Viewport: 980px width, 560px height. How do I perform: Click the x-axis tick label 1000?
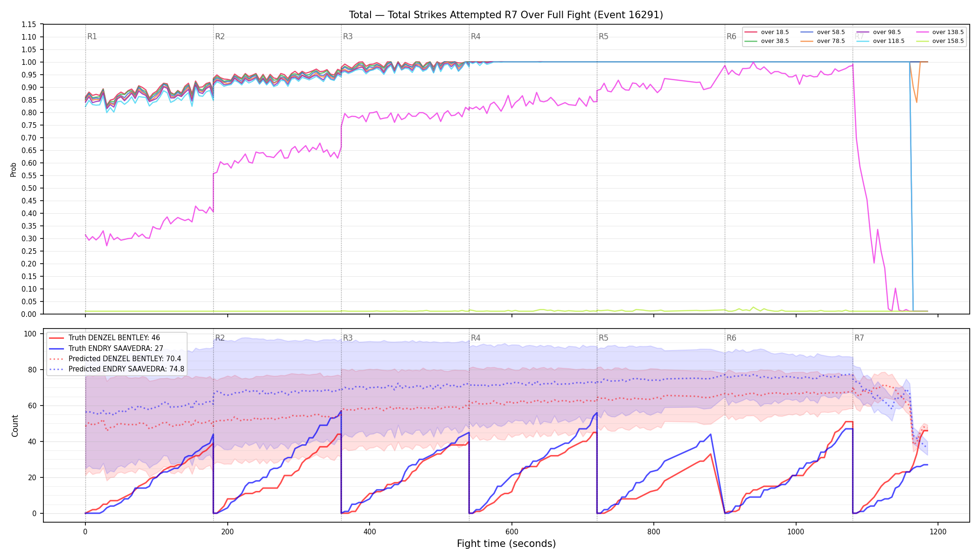point(796,532)
